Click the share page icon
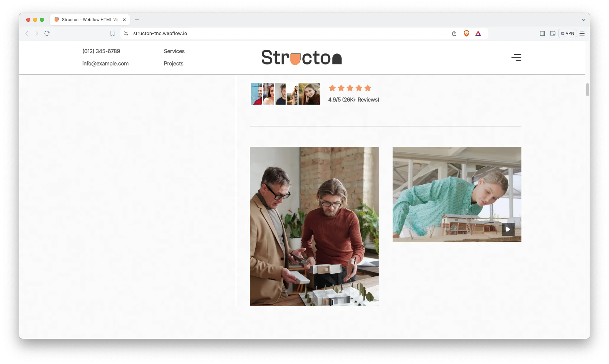This screenshot has height=364, width=609. [x=454, y=33]
